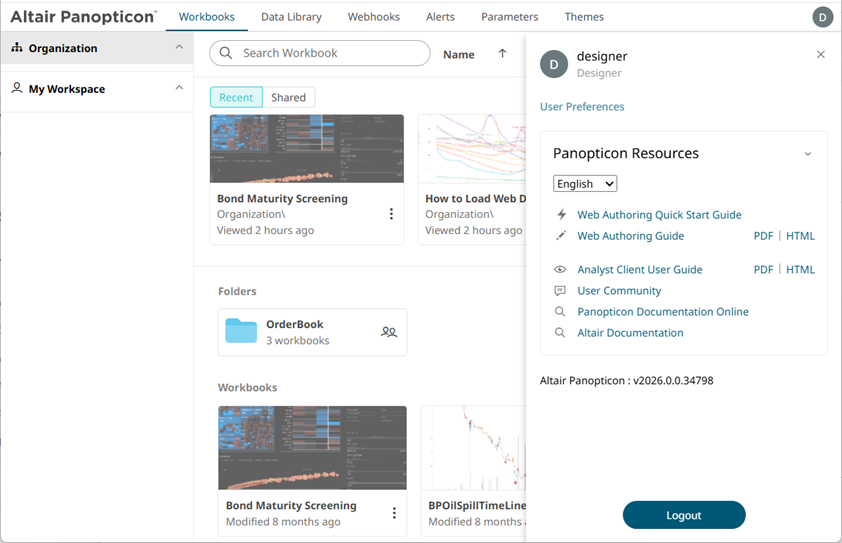
Task: Open options menu for Bond Maturity Screening workbook
Action: pos(394,513)
